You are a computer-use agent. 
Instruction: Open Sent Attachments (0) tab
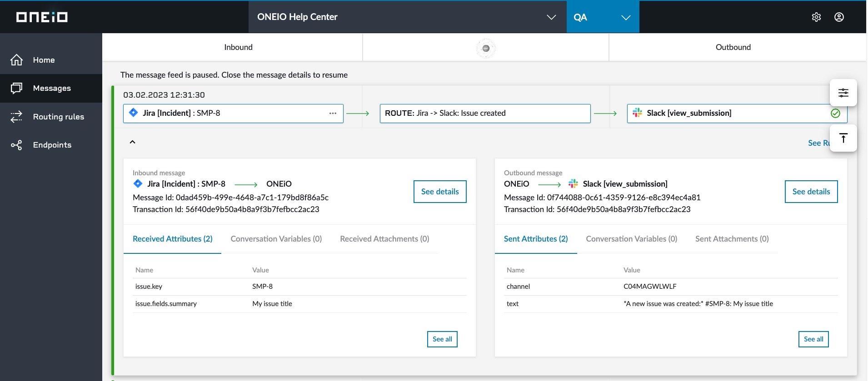732,239
